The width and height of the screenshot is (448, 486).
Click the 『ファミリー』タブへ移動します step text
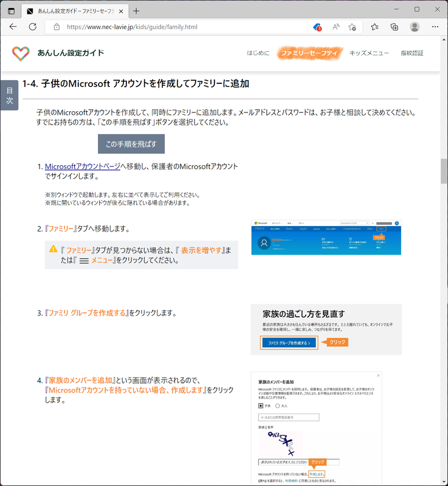87,229
